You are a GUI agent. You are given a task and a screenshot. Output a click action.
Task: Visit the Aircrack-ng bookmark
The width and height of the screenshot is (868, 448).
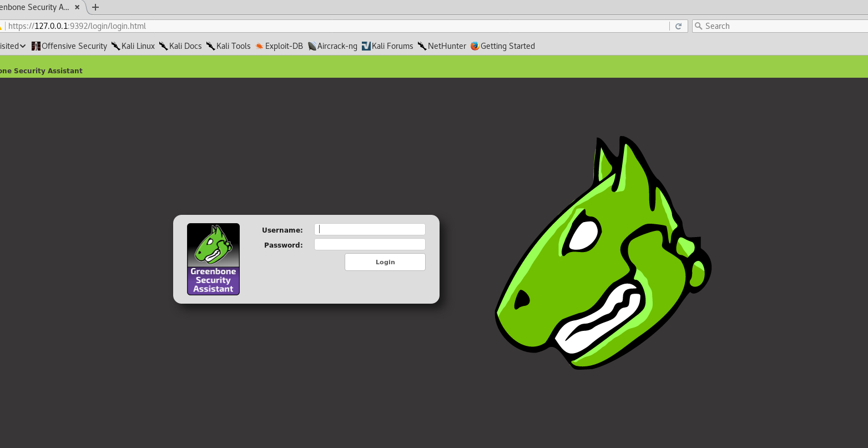(x=332, y=46)
